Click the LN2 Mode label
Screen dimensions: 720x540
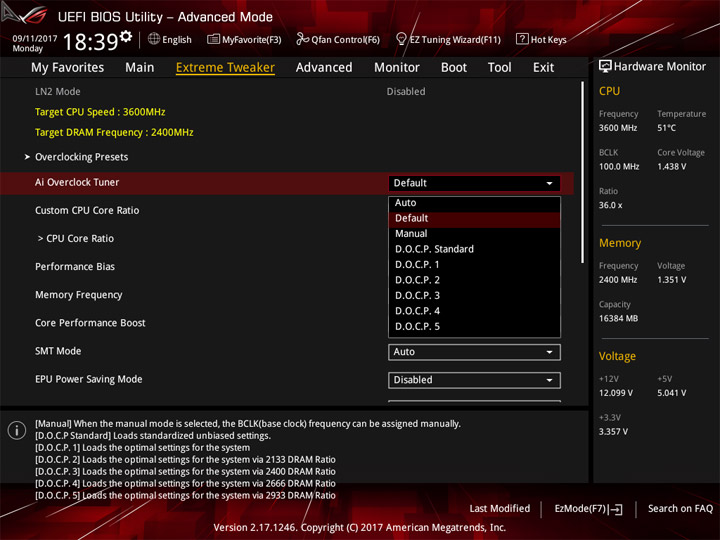click(x=58, y=92)
